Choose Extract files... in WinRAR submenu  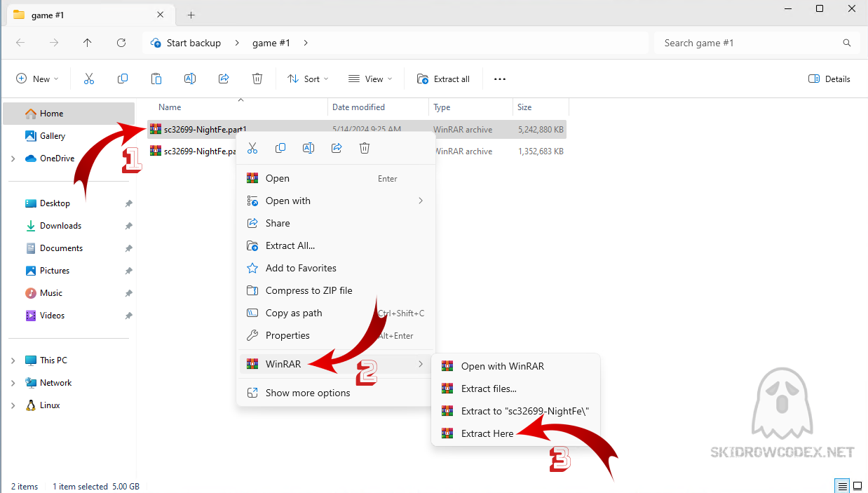[x=488, y=389]
